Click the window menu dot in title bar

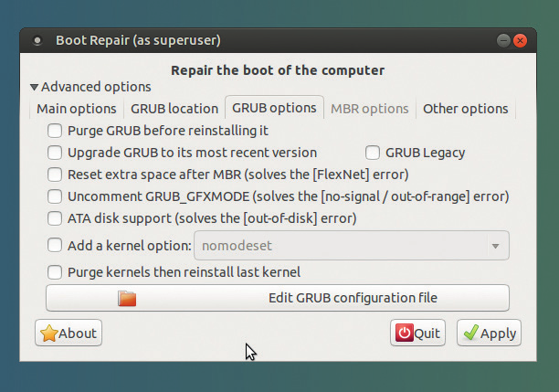coord(37,40)
